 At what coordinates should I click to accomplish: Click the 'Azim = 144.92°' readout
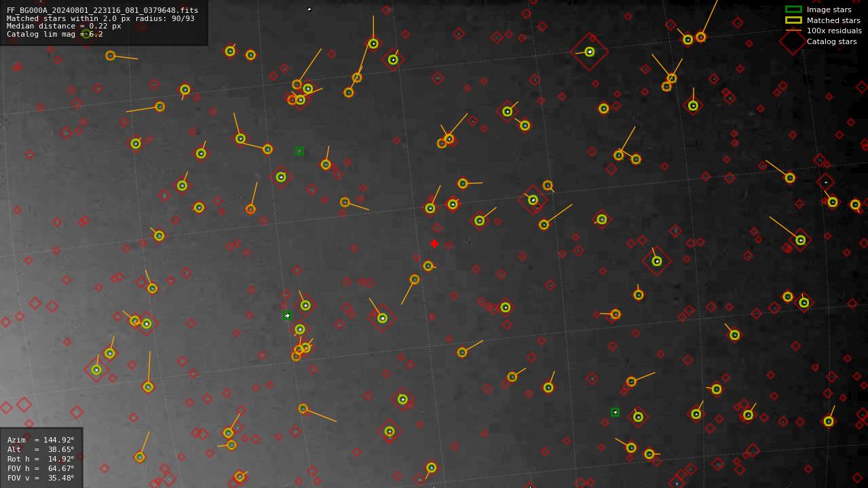point(41,440)
